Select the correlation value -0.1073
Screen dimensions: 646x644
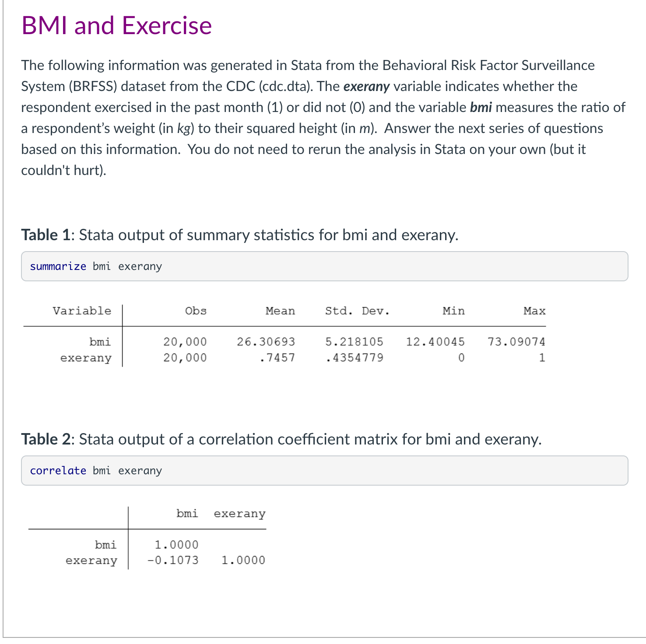coord(173,560)
